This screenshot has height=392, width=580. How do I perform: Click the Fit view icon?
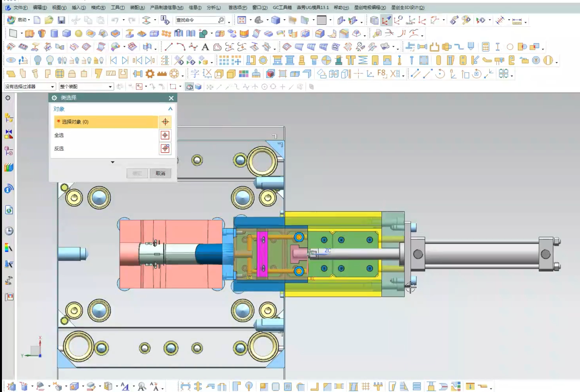(242, 20)
